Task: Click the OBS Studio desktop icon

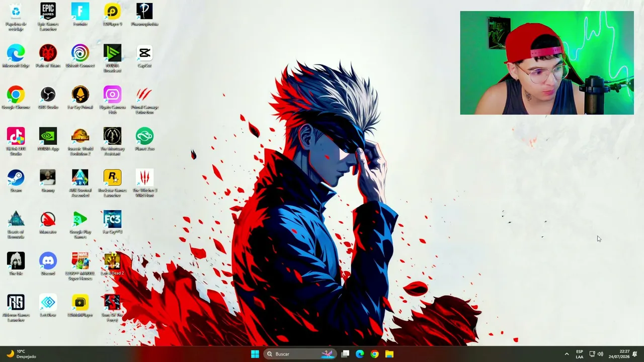Action: 48,98
